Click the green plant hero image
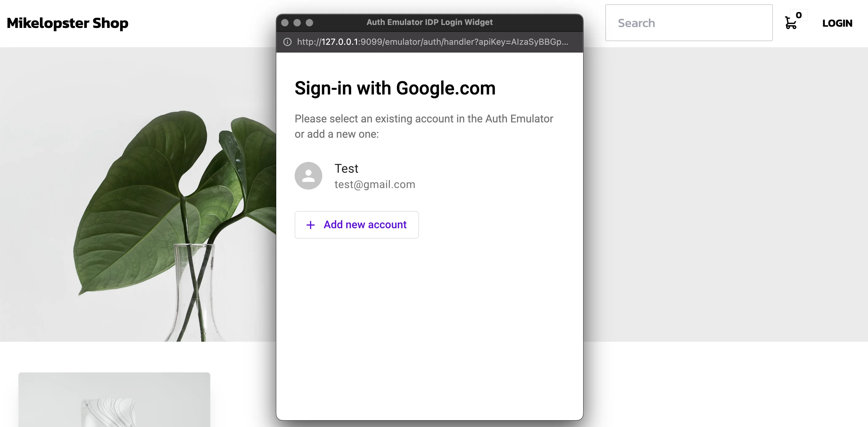 point(138,195)
